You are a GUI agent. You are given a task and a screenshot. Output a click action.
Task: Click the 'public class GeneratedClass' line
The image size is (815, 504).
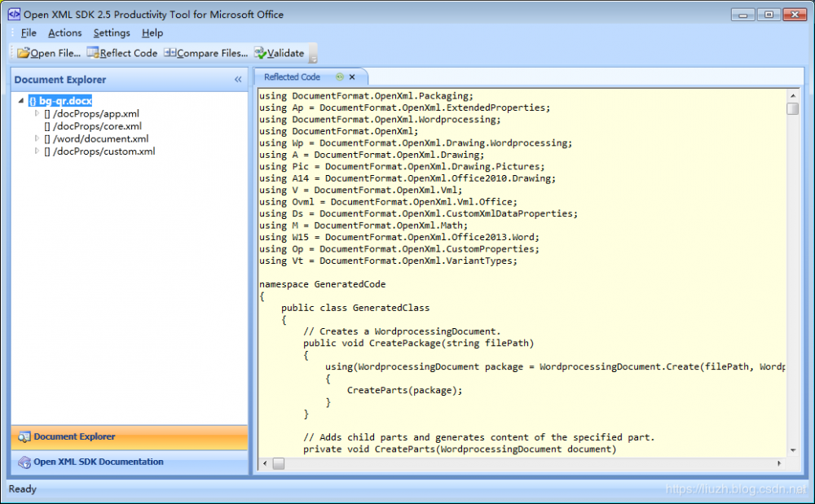click(x=355, y=308)
